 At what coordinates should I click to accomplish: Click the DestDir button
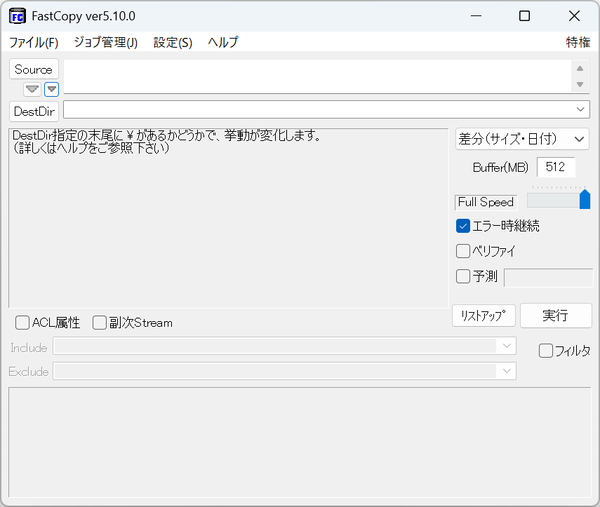coord(34,111)
